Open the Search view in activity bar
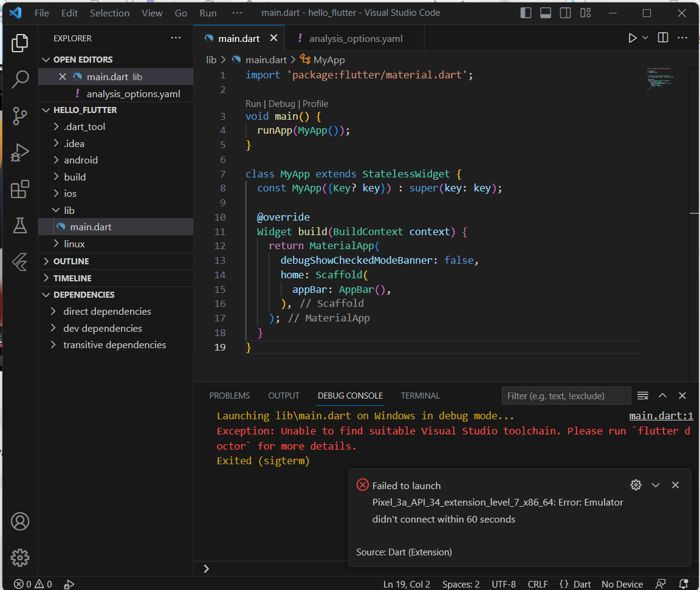This screenshot has height=590, width=700. tap(19, 80)
